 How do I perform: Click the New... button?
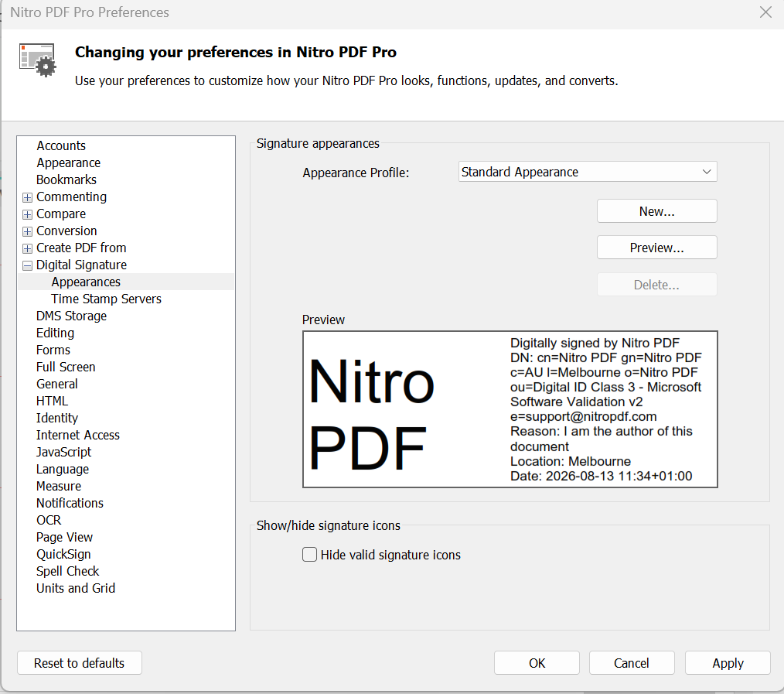[x=656, y=211]
